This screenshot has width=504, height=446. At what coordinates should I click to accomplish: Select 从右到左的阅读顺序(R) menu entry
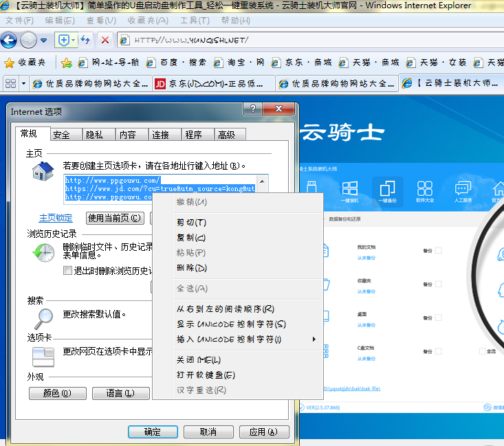point(238,309)
